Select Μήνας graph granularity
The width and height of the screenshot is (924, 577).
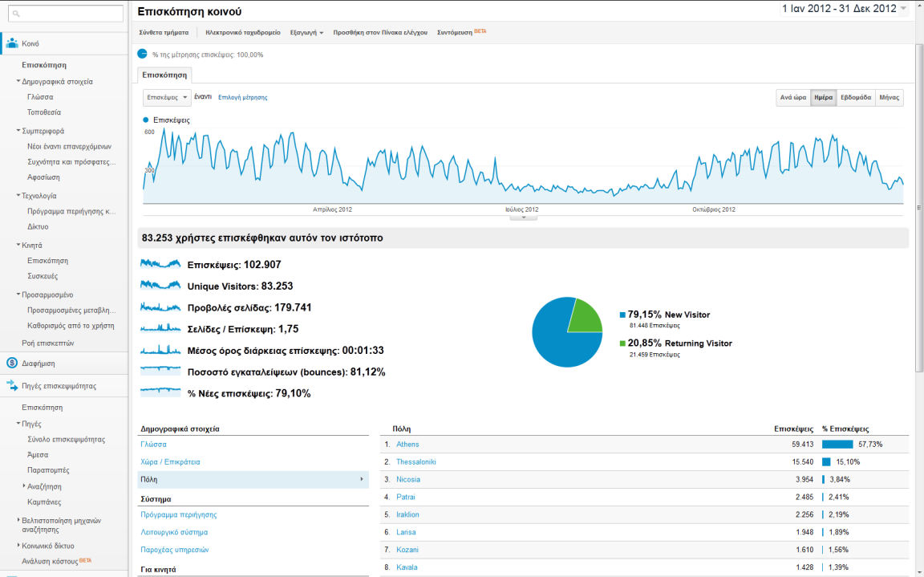click(890, 98)
